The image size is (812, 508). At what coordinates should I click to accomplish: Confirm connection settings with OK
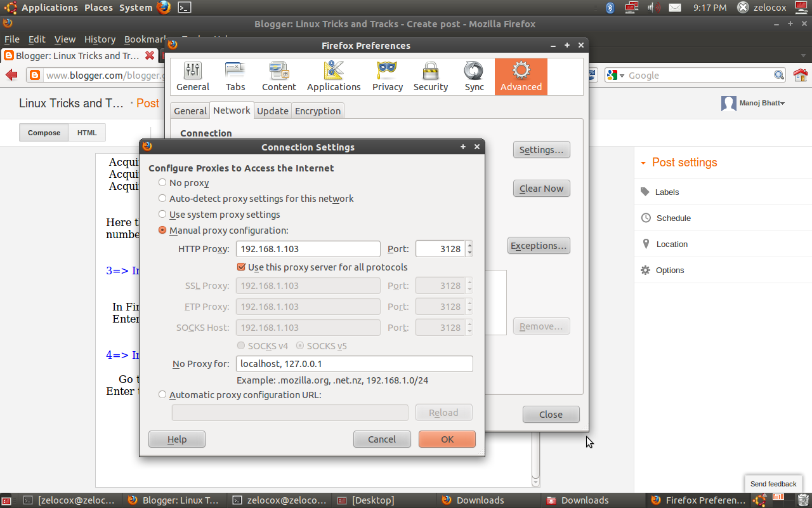(447, 439)
